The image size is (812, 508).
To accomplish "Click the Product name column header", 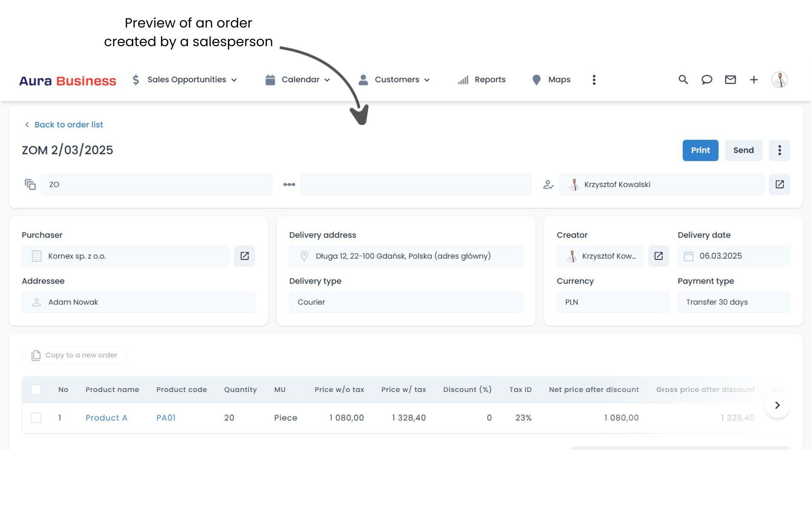I will (112, 389).
